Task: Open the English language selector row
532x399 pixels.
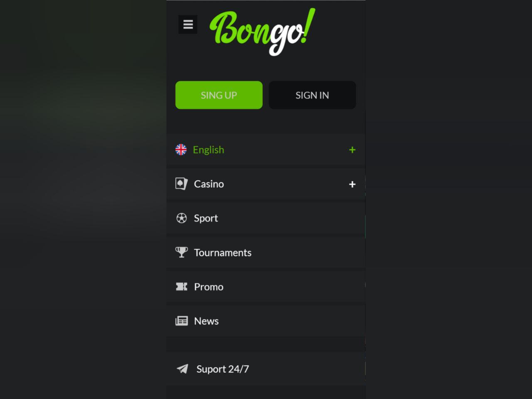Action: coord(266,150)
